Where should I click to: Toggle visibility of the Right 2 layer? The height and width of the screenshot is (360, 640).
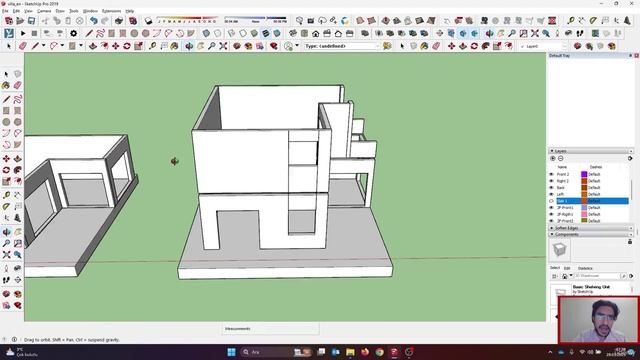tap(551, 181)
